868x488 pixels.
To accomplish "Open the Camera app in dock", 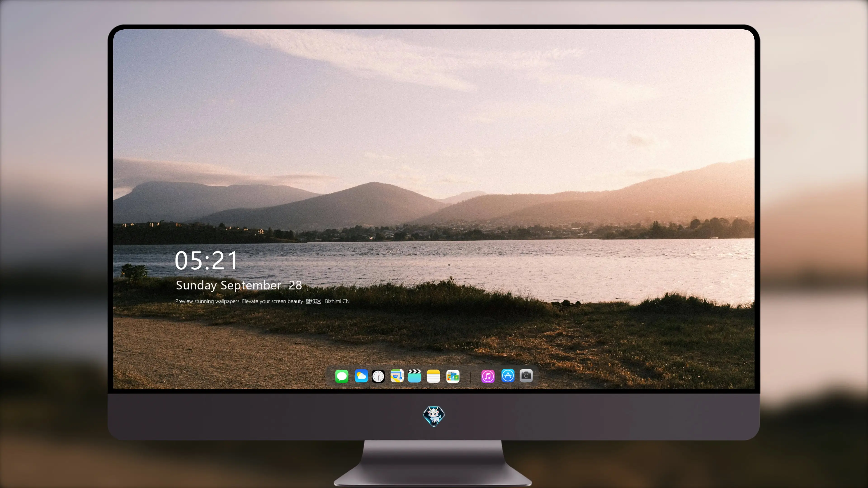I will 526,375.
